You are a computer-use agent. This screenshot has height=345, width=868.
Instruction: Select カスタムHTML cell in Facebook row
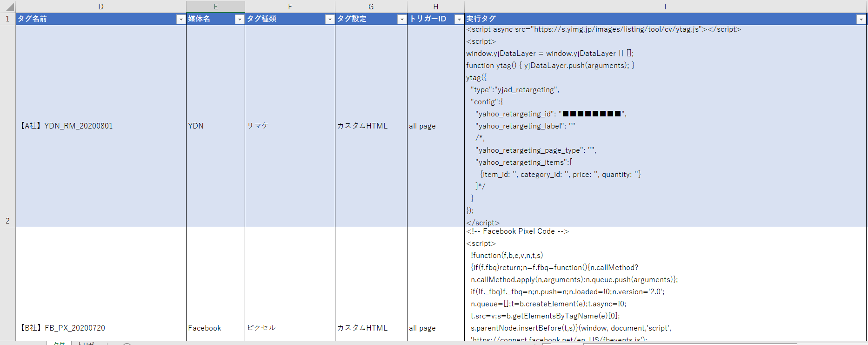pos(371,284)
